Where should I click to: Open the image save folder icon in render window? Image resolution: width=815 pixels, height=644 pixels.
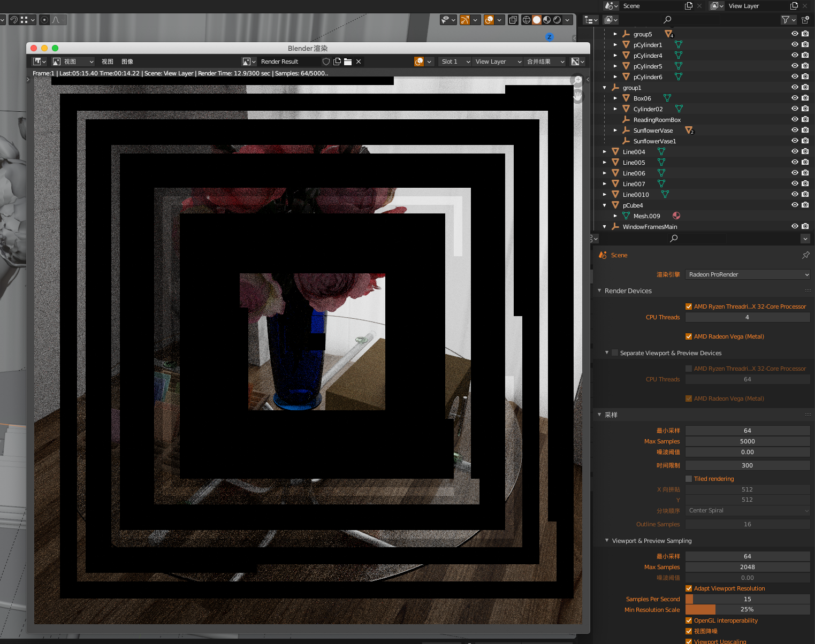click(348, 62)
